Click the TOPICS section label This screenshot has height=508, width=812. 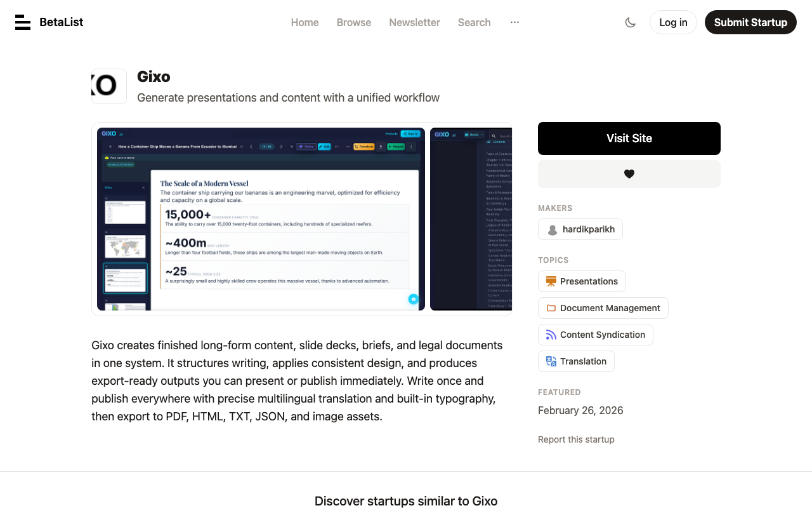553,260
